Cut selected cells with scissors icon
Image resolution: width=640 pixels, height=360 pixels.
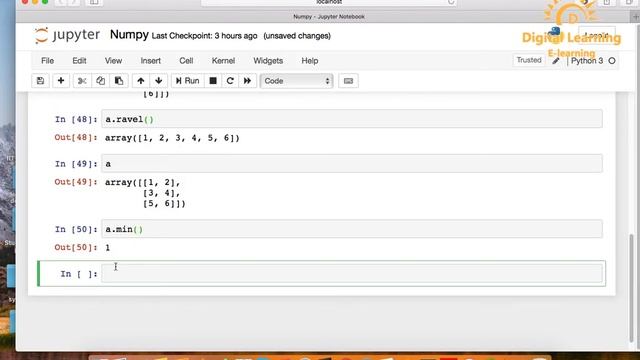82,81
